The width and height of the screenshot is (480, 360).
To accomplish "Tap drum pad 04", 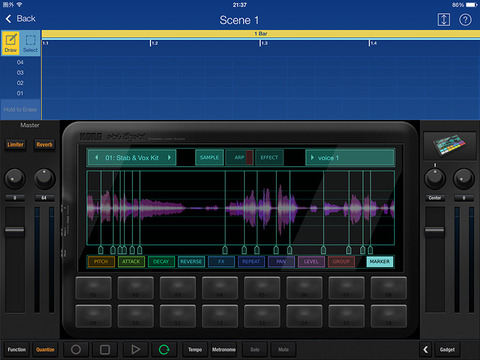I will pyautogui.click(x=220, y=288).
